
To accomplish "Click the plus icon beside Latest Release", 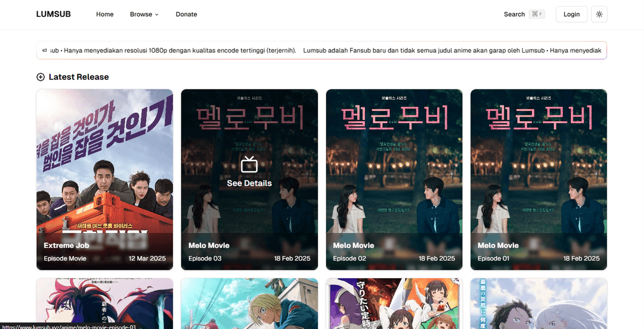I will coord(41,77).
